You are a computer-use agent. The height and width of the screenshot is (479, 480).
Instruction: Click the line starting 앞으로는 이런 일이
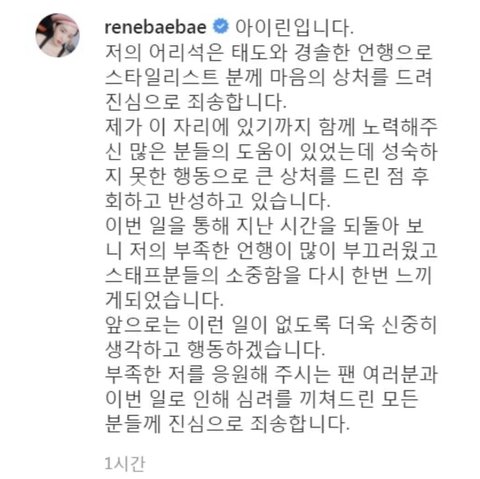click(271, 325)
